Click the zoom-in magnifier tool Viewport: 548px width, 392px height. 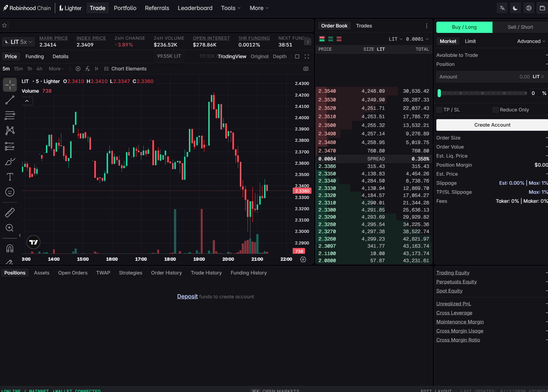coord(10,228)
